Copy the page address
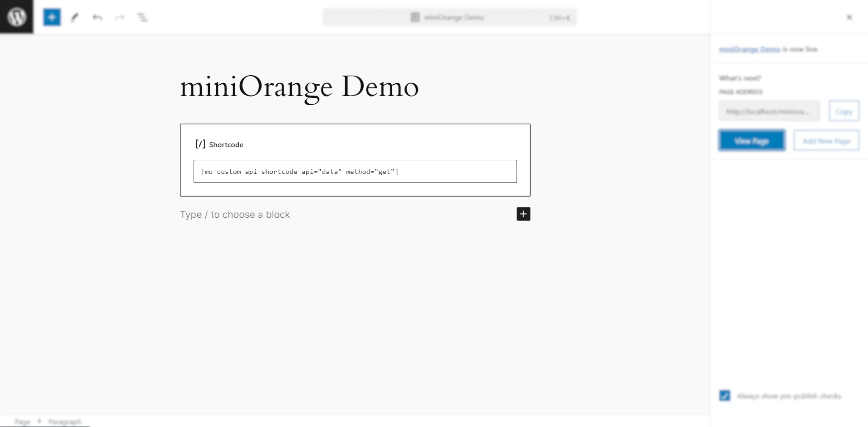 [x=844, y=111]
